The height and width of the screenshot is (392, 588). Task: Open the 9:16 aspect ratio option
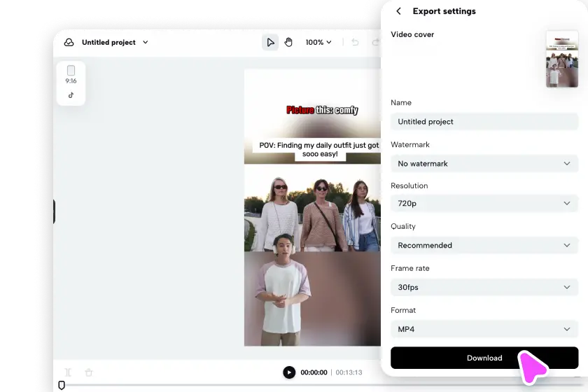pos(71,74)
